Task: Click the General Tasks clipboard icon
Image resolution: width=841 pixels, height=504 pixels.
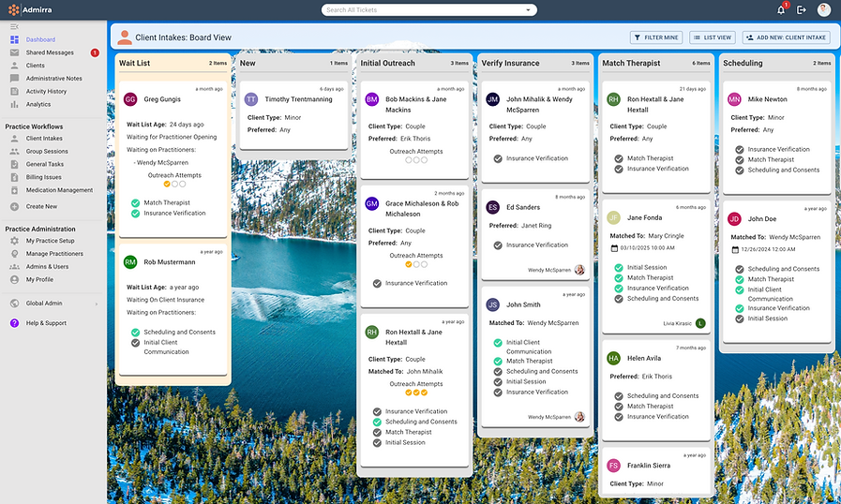Action: [x=14, y=164]
